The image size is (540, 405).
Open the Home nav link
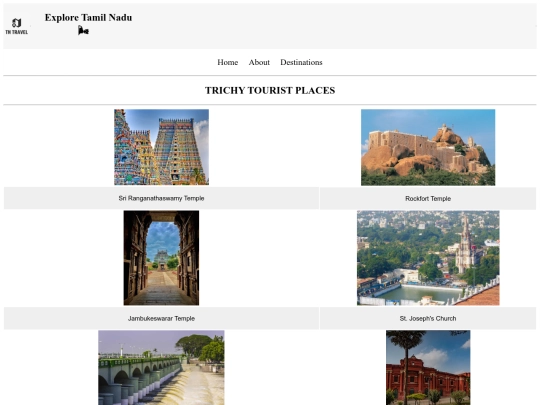click(x=228, y=62)
